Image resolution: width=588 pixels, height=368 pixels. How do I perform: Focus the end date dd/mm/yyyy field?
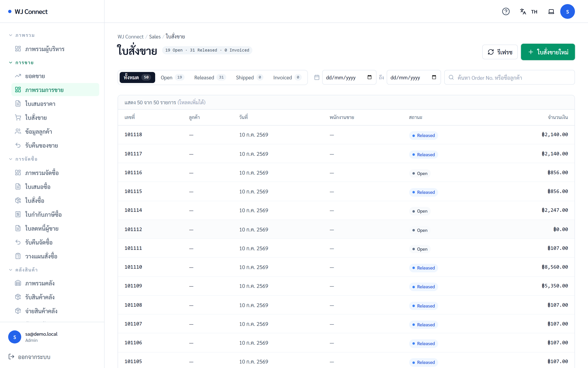pyautogui.click(x=414, y=77)
